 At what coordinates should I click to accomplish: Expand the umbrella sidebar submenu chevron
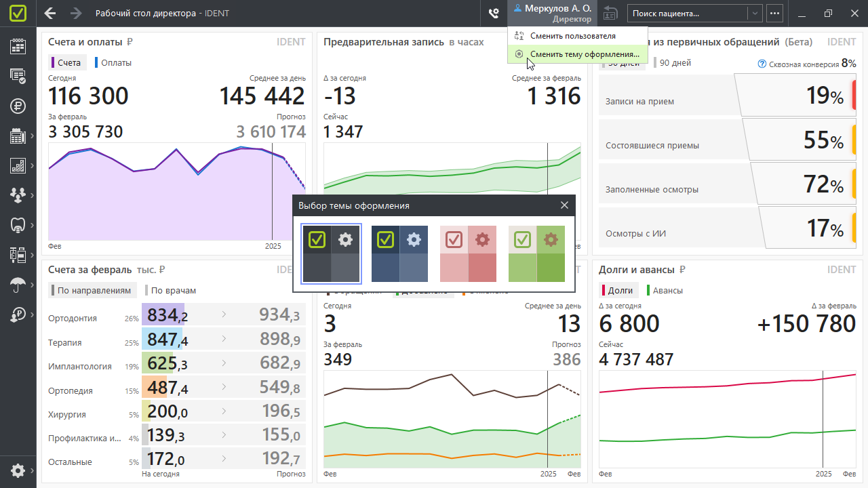tap(32, 285)
